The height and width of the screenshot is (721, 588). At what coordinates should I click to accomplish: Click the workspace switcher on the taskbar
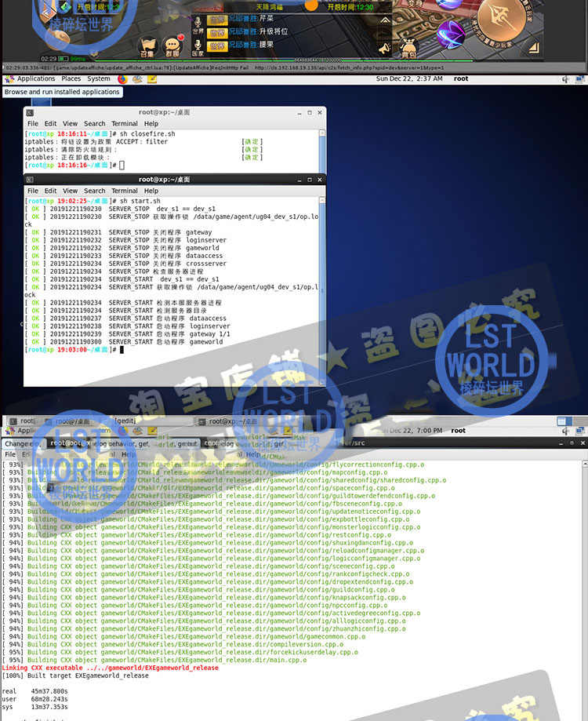[564, 421]
